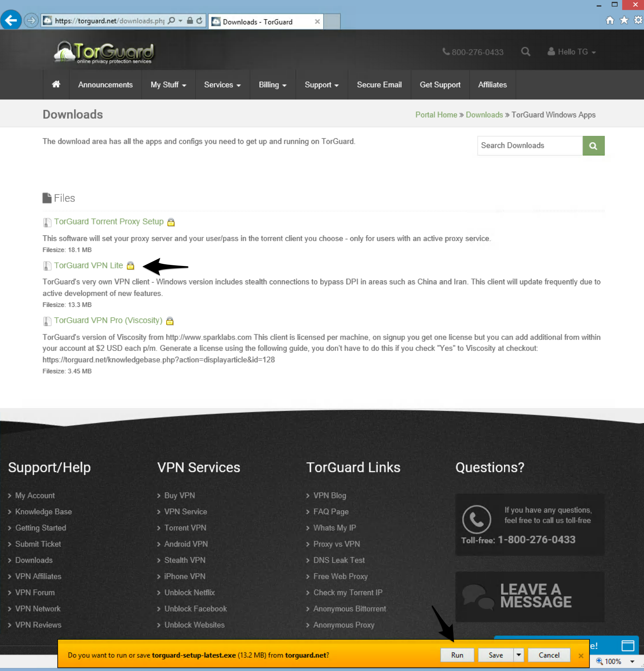Image resolution: width=644 pixels, height=671 pixels.
Task: Click the lock icon after Torrent Proxy Setup
Action: [171, 222]
